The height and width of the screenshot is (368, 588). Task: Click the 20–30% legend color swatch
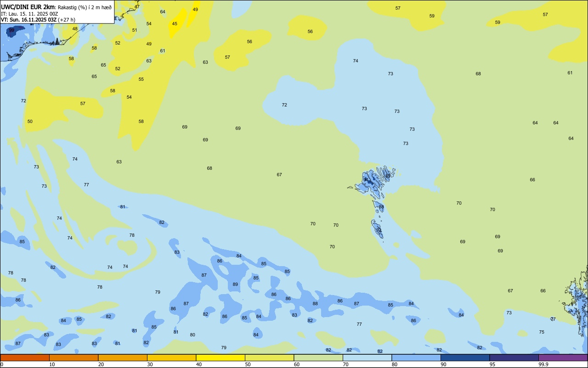pos(123,357)
